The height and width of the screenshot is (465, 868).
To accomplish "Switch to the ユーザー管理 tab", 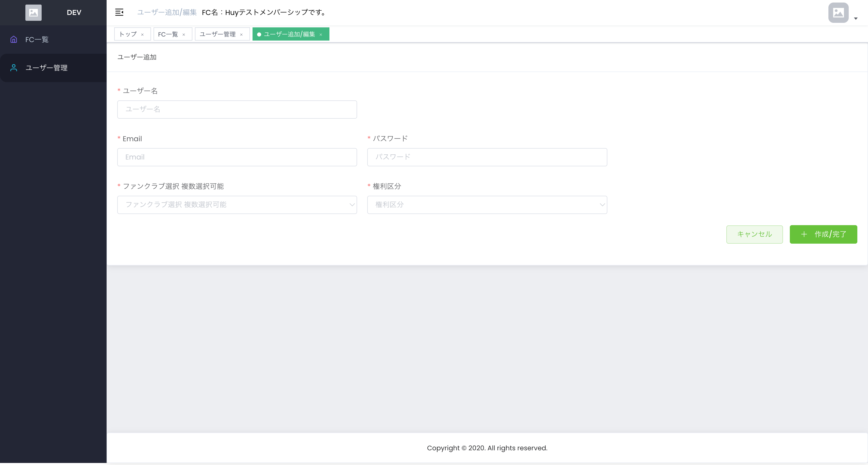I will tap(217, 34).
